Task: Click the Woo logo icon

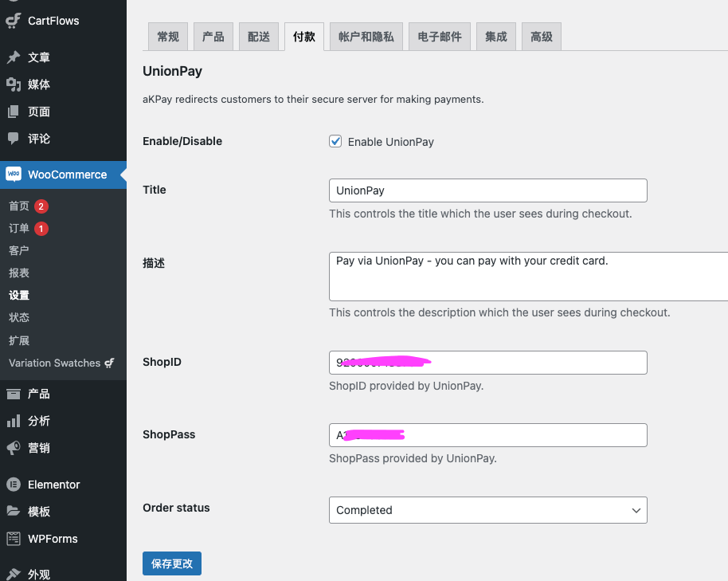Action: click(x=14, y=175)
